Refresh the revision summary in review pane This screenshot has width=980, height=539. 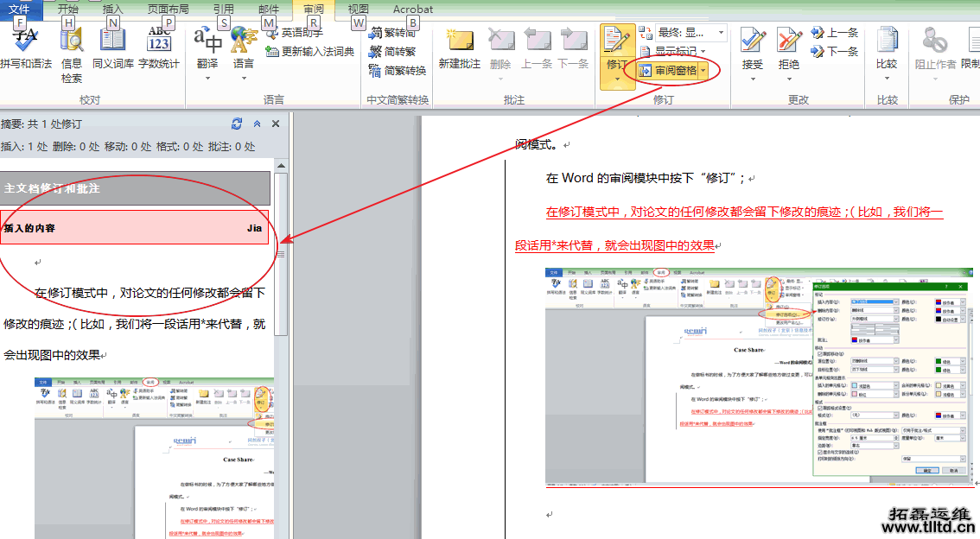(237, 124)
